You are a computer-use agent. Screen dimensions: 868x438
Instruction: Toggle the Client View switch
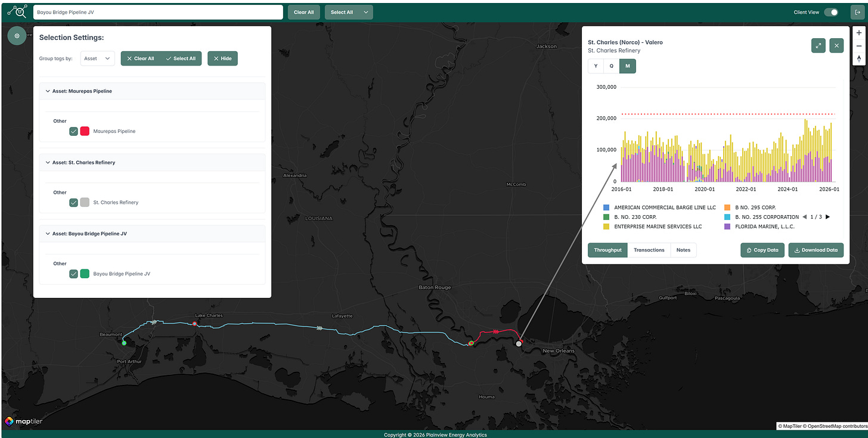coord(831,12)
